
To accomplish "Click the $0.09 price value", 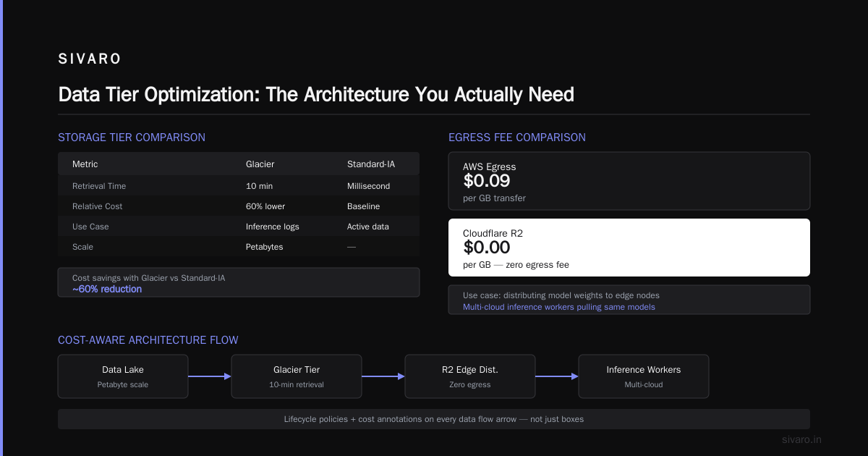I will click(487, 181).
